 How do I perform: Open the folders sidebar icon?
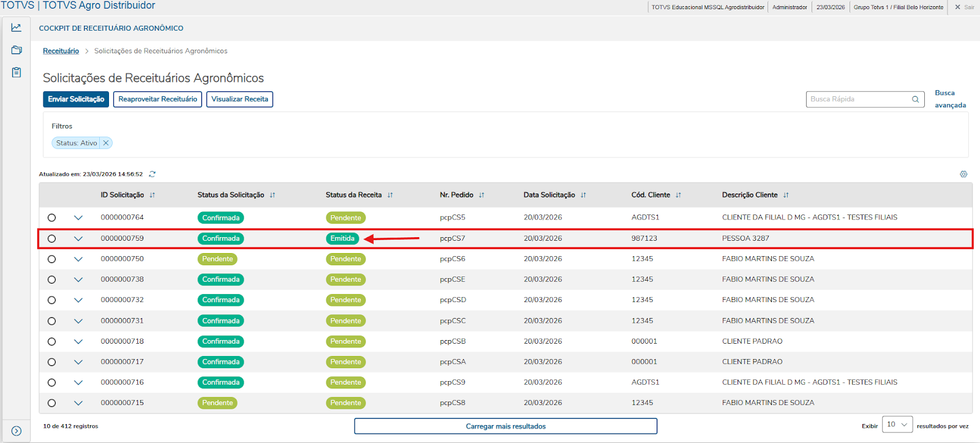pyautogui.click(x=16, y=50)
